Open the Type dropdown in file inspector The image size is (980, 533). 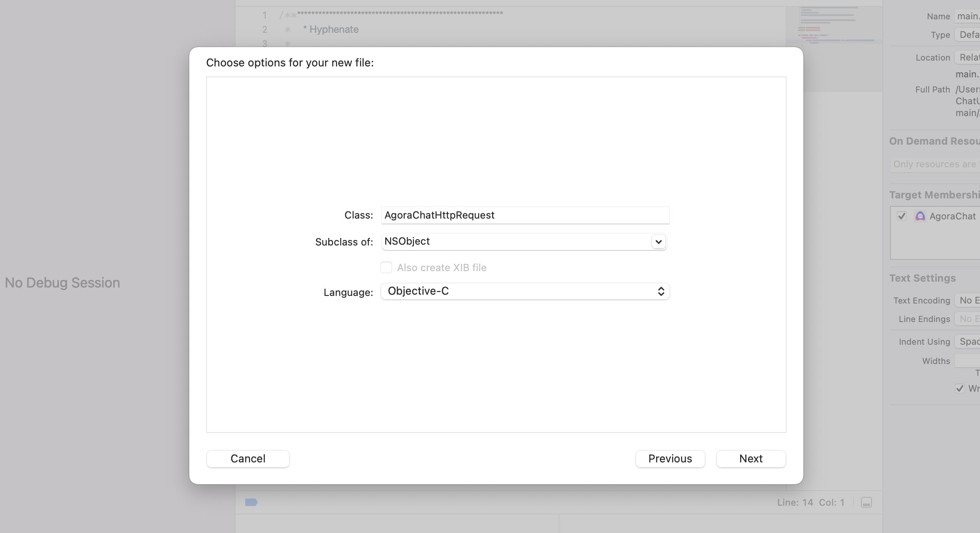967,35
